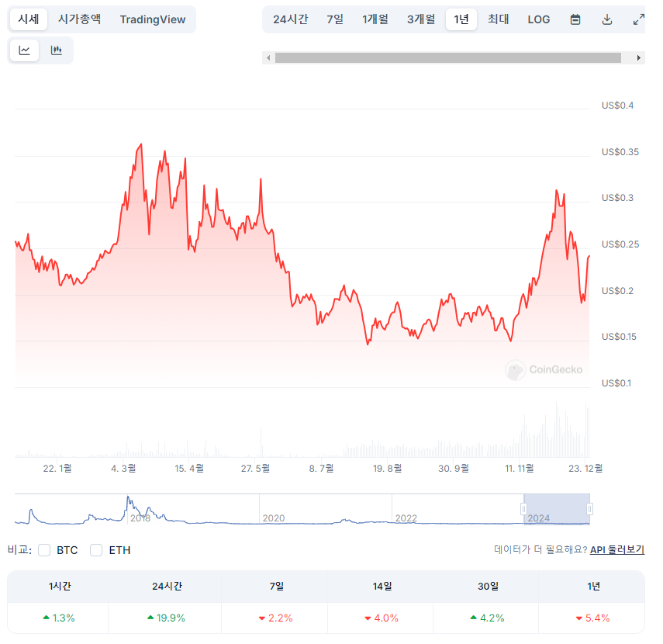663x644 pixels.
Task: Click the 1시간 column header
Action: coord(60,586)
